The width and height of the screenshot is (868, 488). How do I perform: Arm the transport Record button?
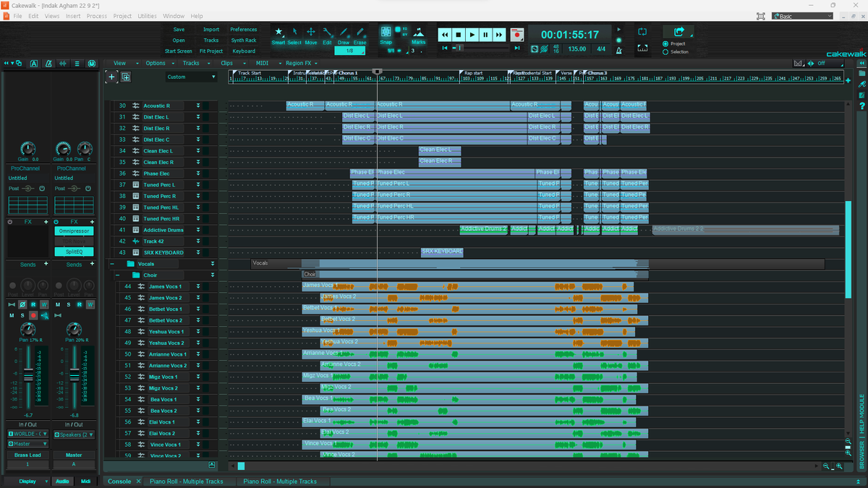pos(517,34)
